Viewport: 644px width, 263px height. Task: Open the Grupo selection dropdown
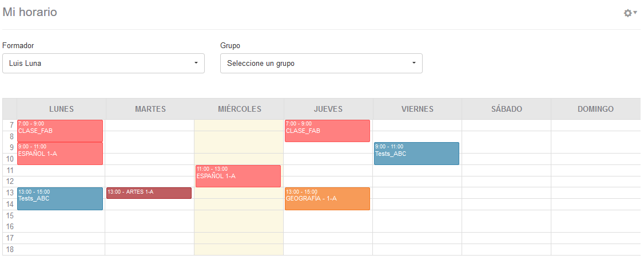point(321,63)
